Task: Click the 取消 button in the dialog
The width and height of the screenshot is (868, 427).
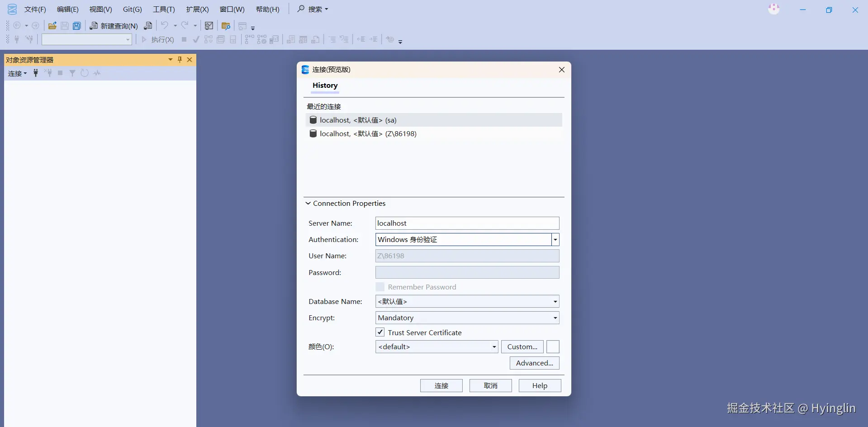Action: point(490,385)
